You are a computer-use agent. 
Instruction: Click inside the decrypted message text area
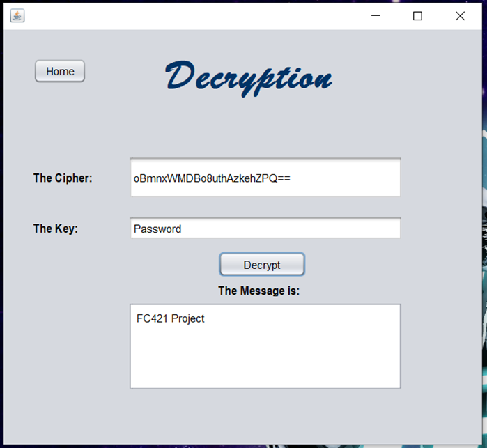[x=265, y=346]
